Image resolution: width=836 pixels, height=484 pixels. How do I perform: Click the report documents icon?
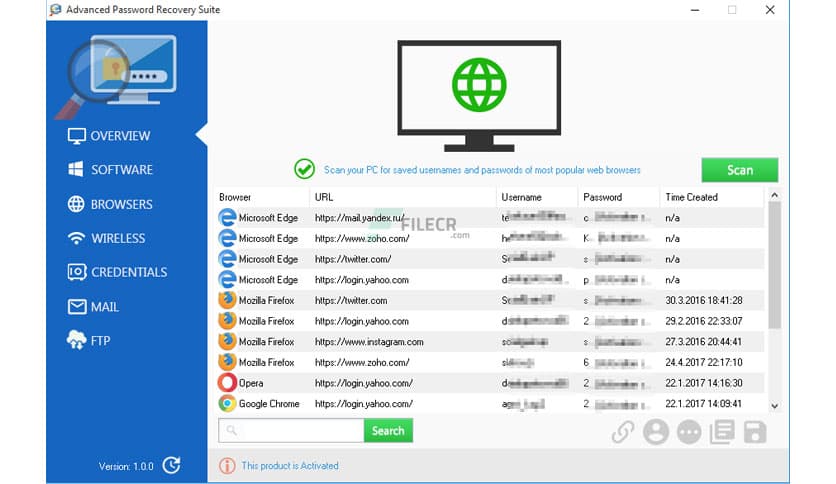pos(722,432)
